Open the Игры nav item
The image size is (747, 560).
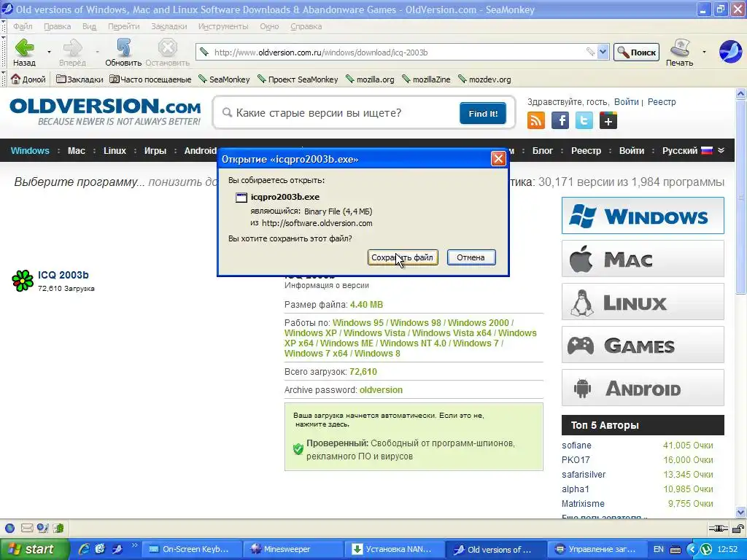click(x=155, y=150)
